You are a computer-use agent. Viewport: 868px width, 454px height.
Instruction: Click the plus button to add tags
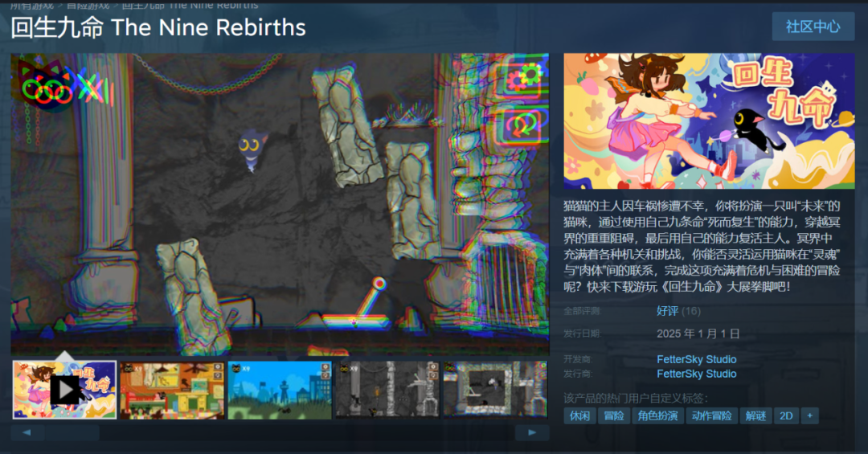[810, 415]
